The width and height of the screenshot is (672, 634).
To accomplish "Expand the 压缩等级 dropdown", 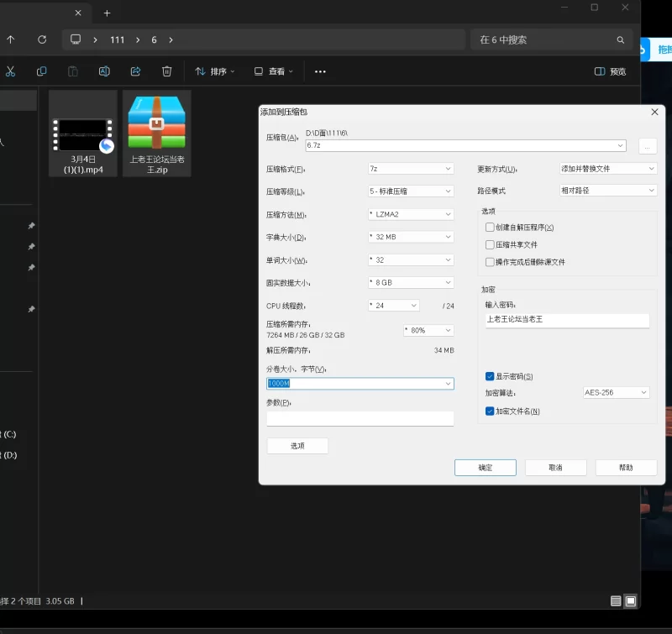I will pos(411,191).
